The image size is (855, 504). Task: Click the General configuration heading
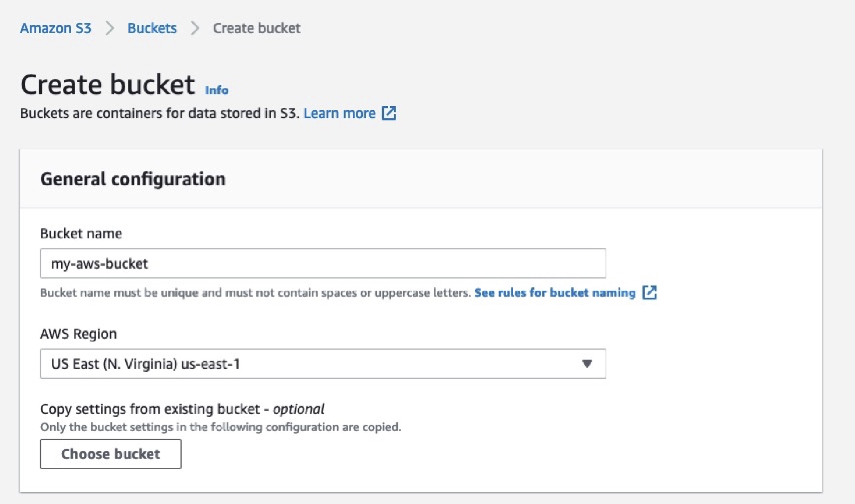click(133, 179)
